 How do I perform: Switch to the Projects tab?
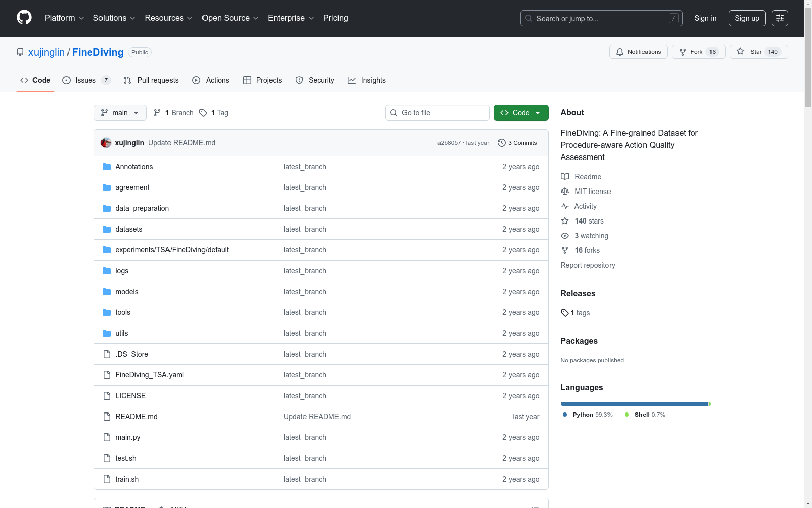(x=262, y=80)
